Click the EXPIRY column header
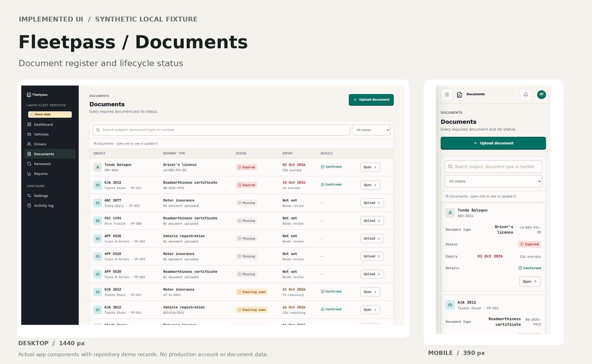Screen dimensions: 592x364 pos(287,153)
